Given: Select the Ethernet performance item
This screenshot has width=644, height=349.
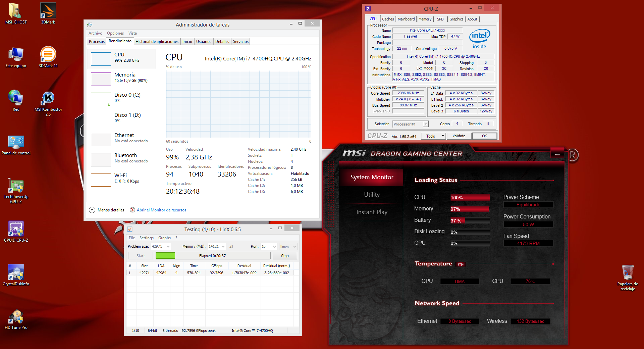Looking at the screenshot, I should 122,139.
